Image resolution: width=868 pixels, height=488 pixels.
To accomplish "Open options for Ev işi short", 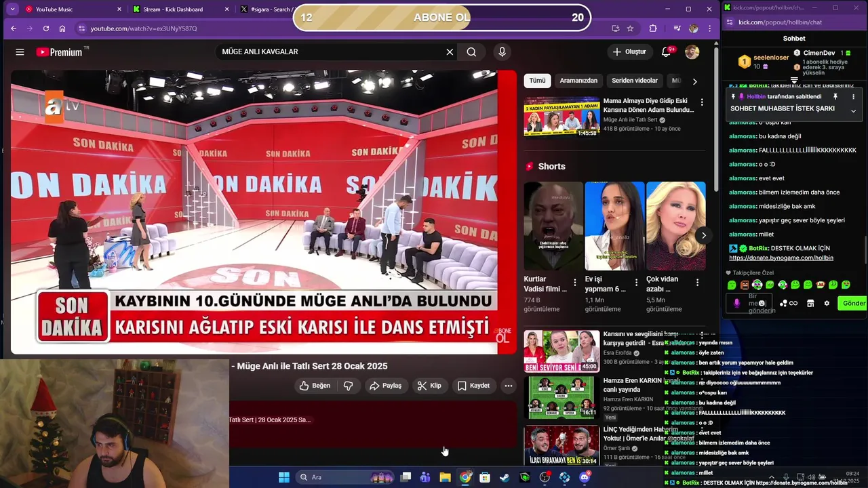I will [x=636, y=283].
